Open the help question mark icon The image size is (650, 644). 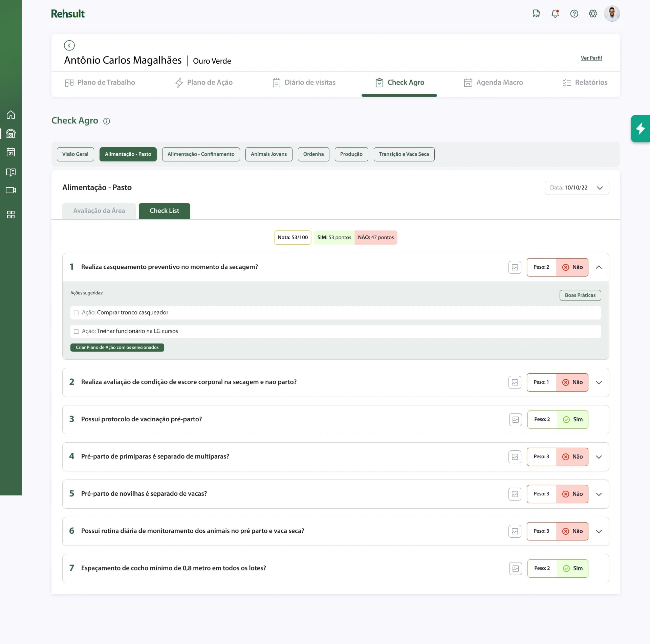(x=574, y=14)
